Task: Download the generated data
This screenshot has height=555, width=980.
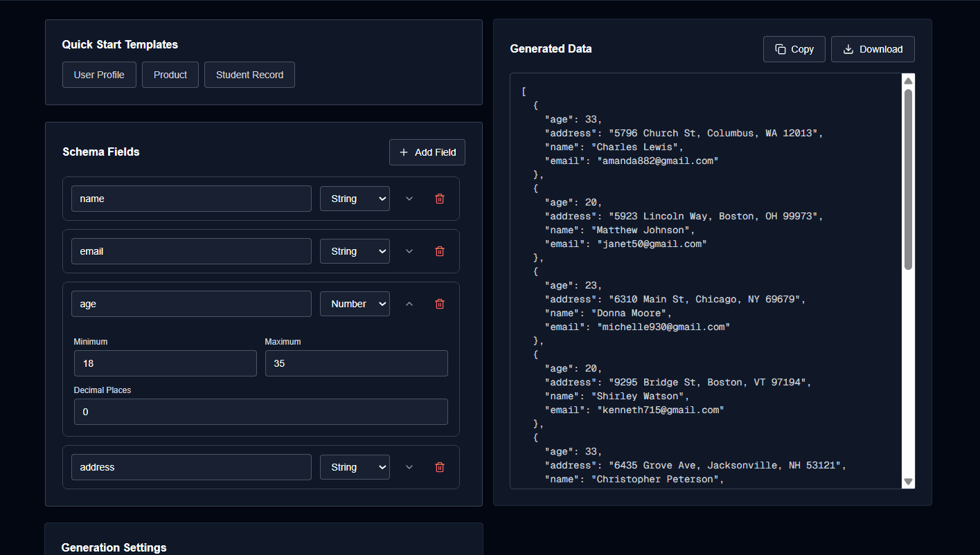Action: [x=873, y=49]
